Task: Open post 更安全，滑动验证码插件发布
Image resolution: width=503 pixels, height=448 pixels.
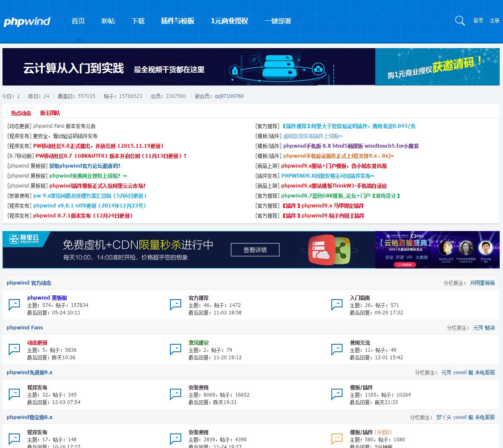Action: 65,136
